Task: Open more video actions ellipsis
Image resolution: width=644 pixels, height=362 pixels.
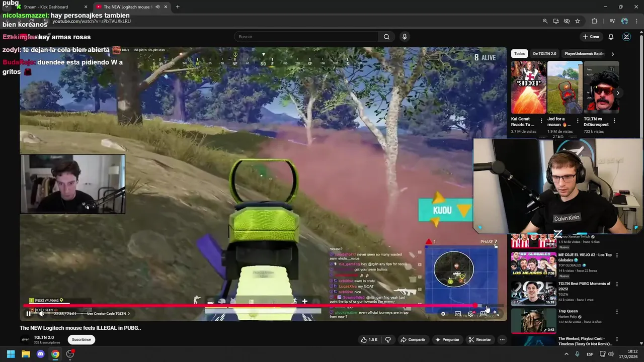Action: [x=502, y=340]
